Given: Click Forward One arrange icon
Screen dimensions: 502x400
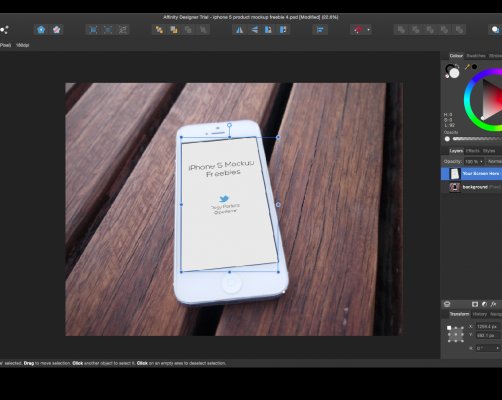Looking at the screenshot, I should click(x=188, y=30).
